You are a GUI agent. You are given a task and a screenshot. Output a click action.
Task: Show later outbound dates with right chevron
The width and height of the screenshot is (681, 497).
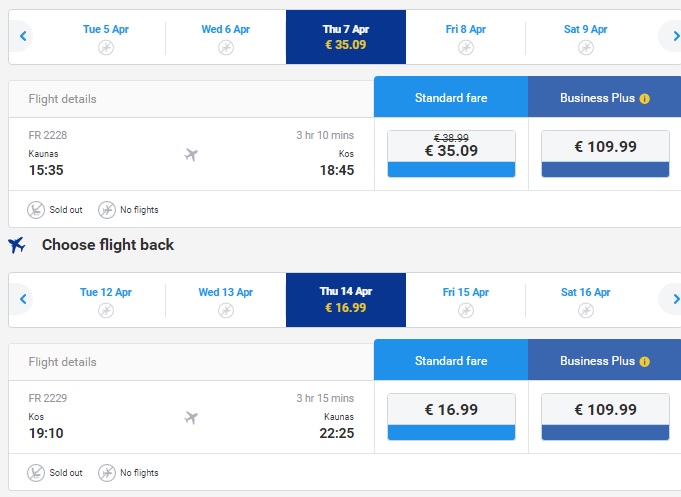(675, 36)
